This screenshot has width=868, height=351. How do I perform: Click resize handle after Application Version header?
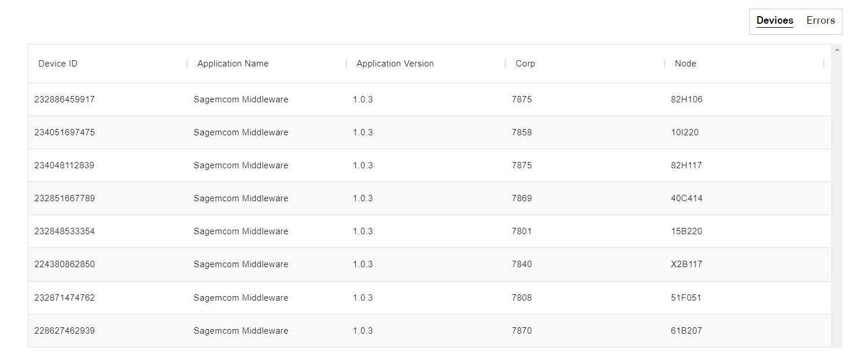pos(506,64)
